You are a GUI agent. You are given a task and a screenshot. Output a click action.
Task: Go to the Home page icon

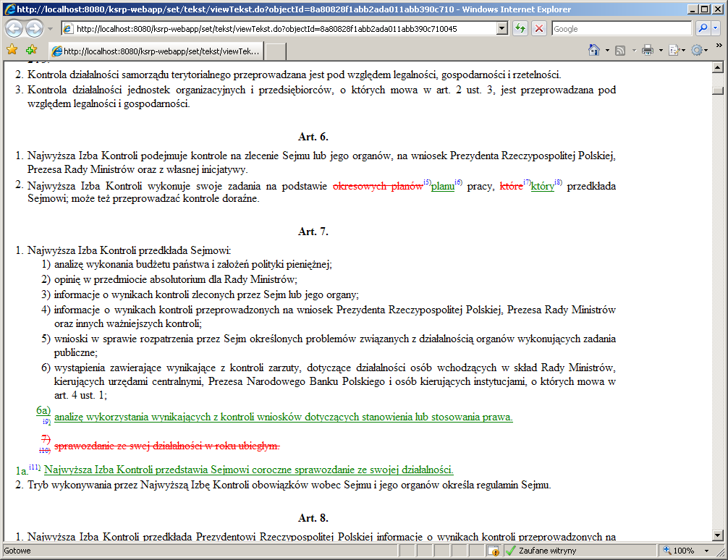pyautogui.click(x=594, y=50)
